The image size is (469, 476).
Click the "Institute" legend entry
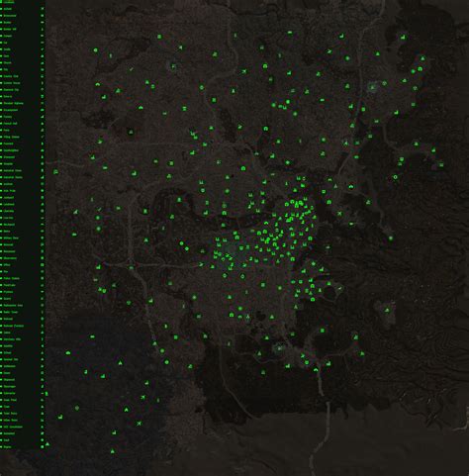coord(8,184)
